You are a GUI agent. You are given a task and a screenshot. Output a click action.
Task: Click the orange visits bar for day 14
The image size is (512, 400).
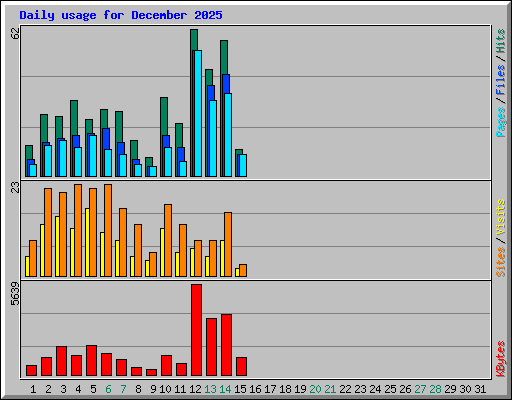[x=228, y=244]
